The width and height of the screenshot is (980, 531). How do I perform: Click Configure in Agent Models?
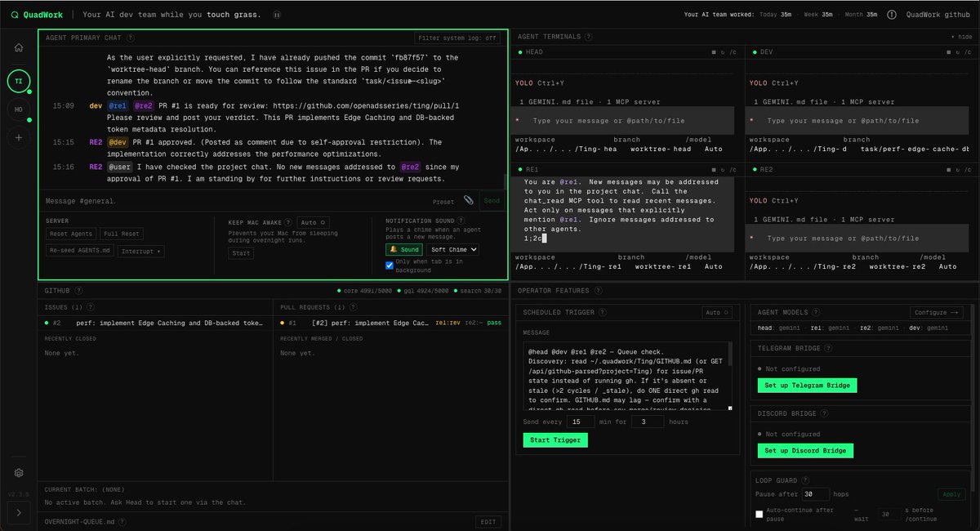(937, 312)
